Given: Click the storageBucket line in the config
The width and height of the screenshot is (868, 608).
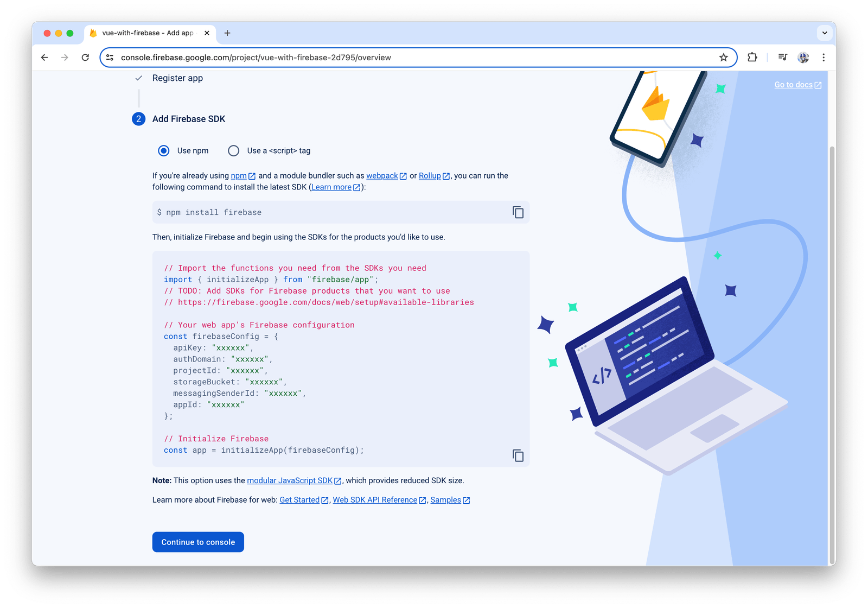Looking at the screenshot, I should pos(230,382).
